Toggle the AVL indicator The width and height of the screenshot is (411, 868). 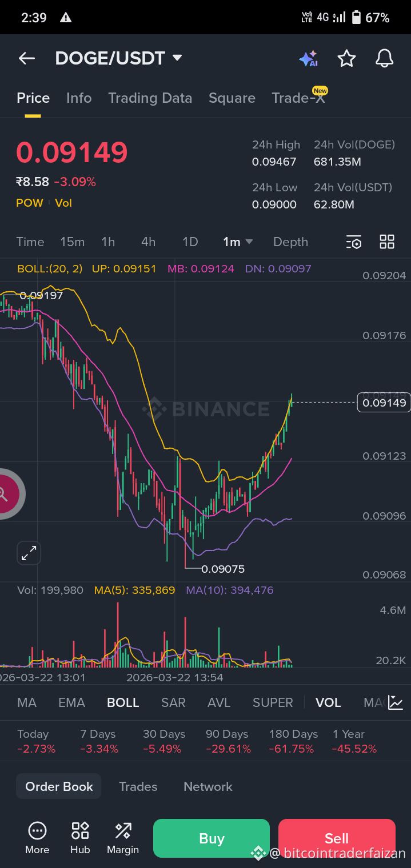click(x=219, y=702)
